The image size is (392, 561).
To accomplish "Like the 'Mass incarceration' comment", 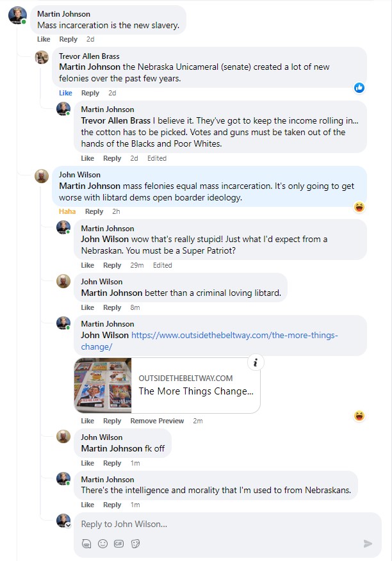I will tap(44, 39).
